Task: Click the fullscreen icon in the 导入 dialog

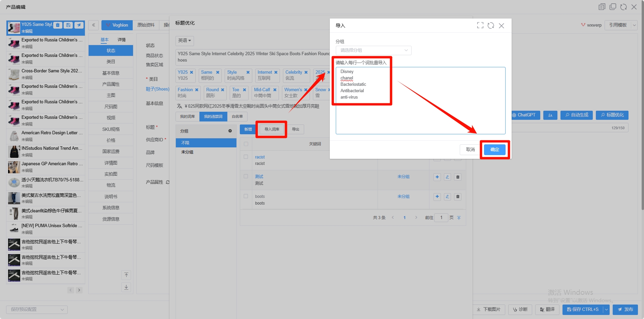Action: click(x=480, y=26)
